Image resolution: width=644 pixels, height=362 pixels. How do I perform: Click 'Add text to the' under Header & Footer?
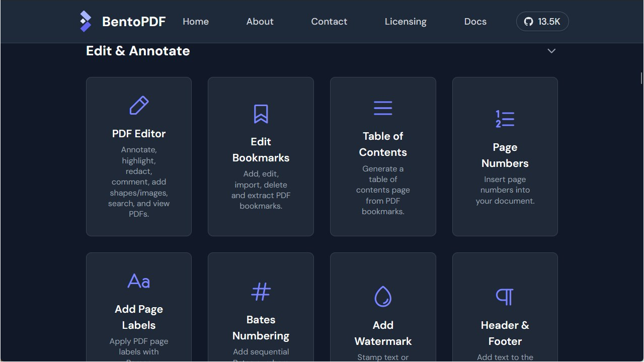(x=505, y=357)
